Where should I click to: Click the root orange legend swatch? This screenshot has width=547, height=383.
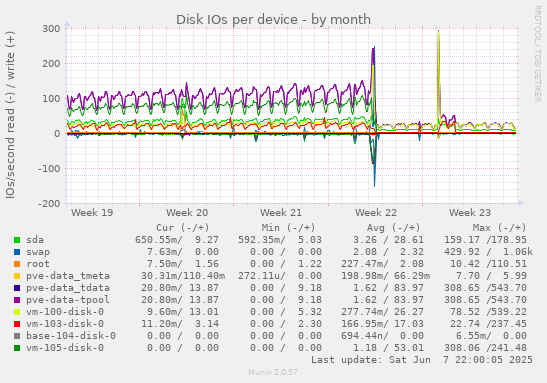click(x=17, y=264)
